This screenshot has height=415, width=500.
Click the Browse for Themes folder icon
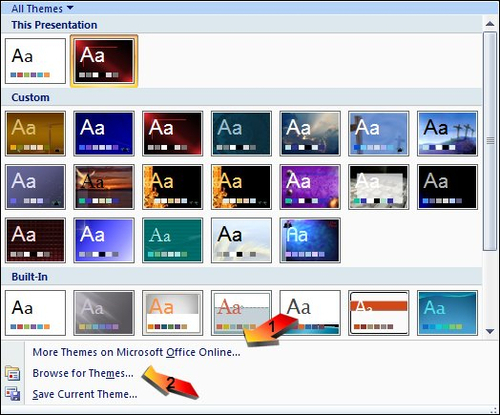tap(13, 373)
